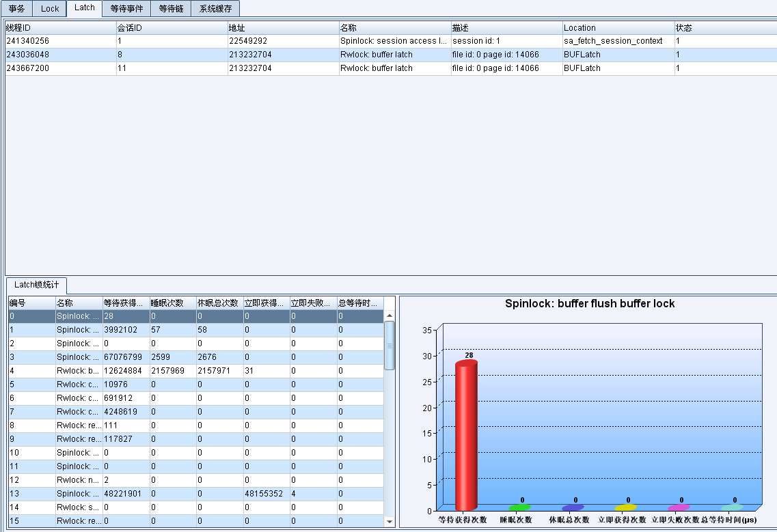Click the yellow 立即获得次数 marker in the chart

pyautogui.click(x=625, y=507)
